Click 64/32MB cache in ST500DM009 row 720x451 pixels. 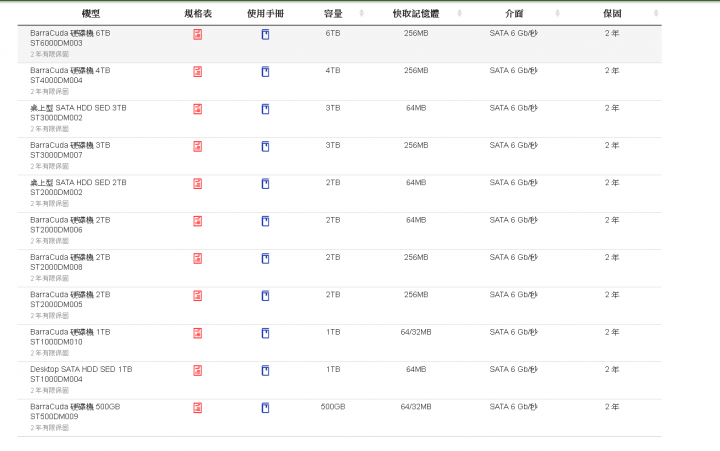pyautogui.click(x=416, y=406)
